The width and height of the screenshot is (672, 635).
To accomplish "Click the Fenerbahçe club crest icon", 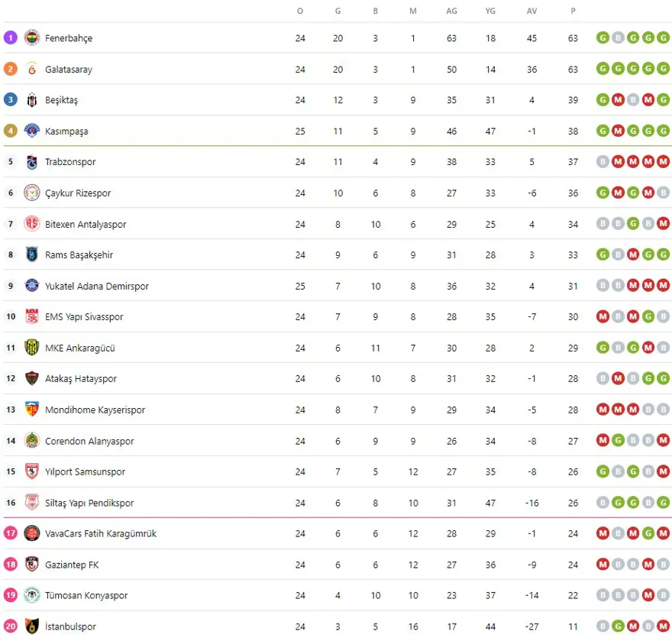I will click(x=31, y=37).
